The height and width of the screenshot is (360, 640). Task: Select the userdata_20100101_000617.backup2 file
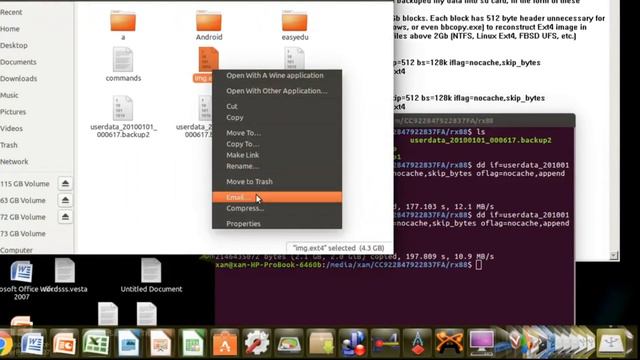123,117
